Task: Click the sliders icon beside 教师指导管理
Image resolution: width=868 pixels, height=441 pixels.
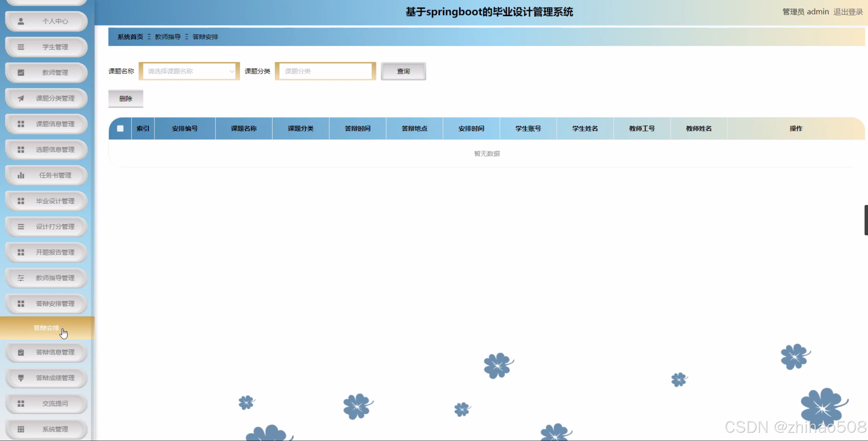Action: coord(21,278)
